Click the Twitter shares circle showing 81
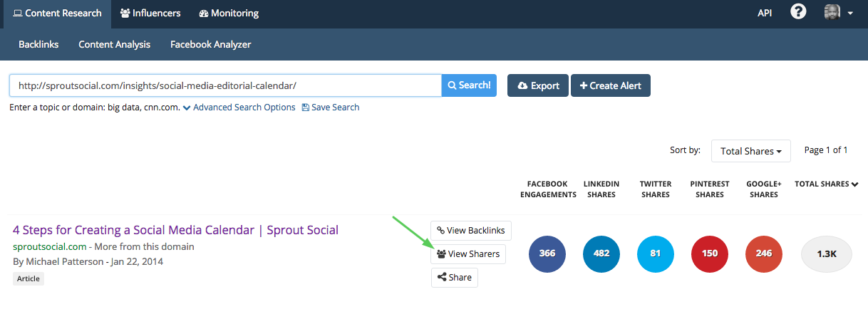The height and width of the screenshot is (314, 868). tap(656, 254)
